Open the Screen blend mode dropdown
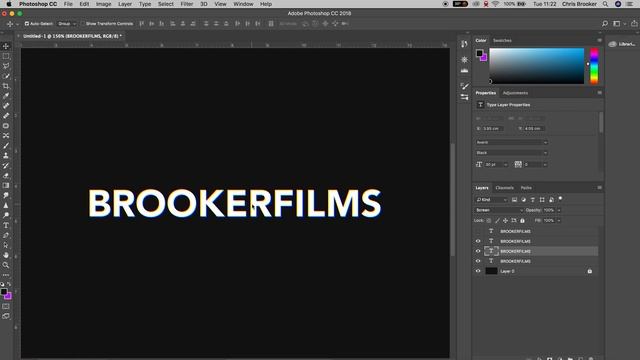Screen dimensions: 640x360 click(499, 210)
